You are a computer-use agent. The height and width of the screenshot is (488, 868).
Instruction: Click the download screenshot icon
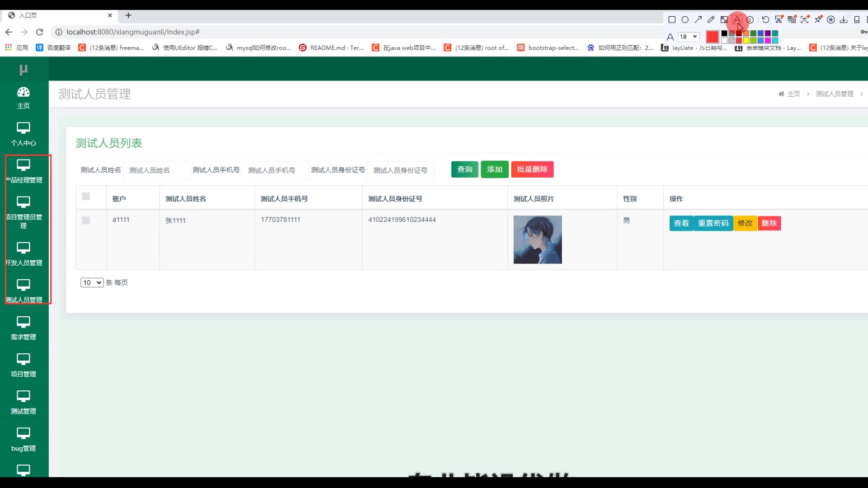[844, 19]
